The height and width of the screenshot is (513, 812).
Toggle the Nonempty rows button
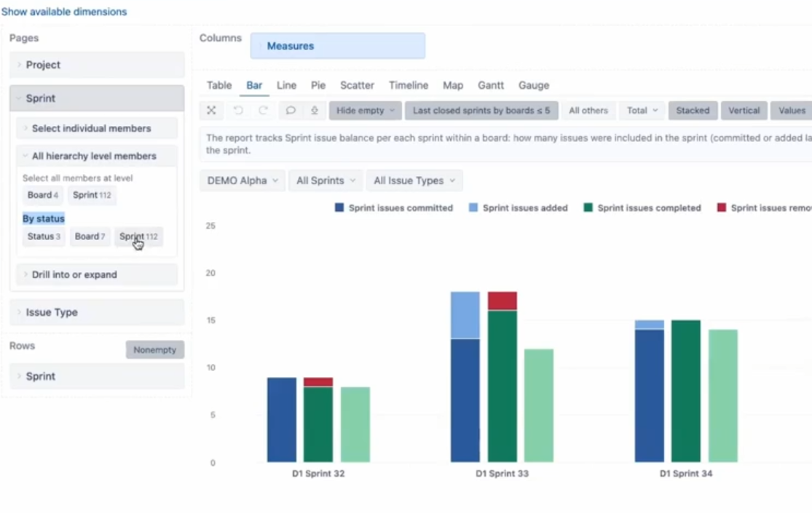(x=154, y=350)
